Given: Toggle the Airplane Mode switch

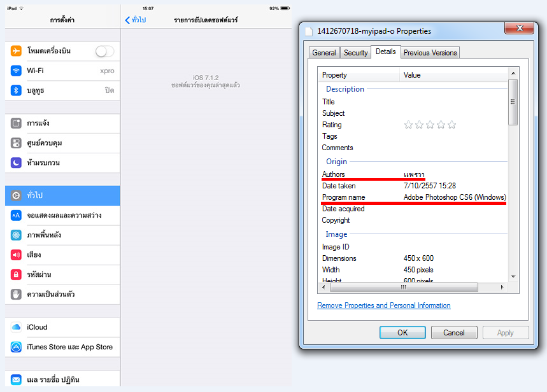Looking at the screenshot, I should 104,52.
